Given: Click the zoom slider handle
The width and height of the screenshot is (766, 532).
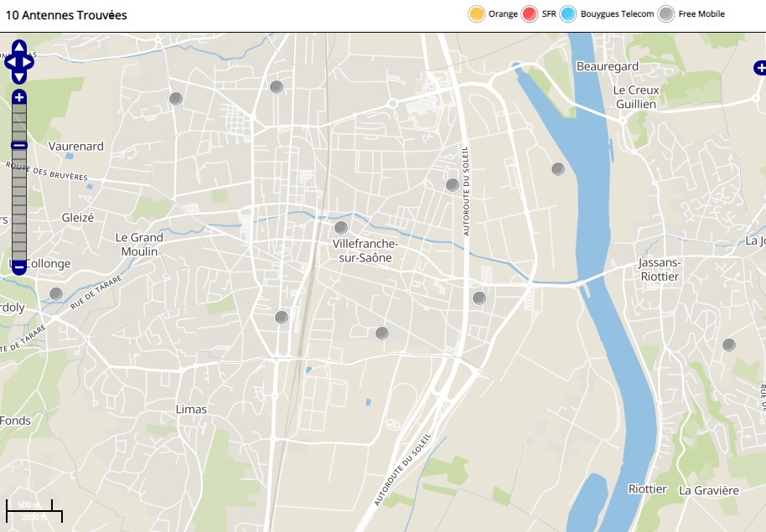Looking at the screenshot, I should point(19,146).
